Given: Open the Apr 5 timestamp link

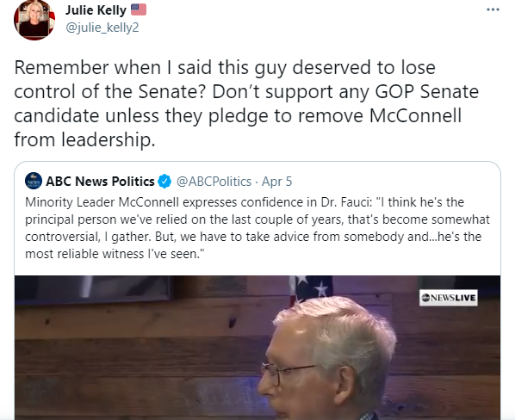Looking at the screenshot, I should [276, 182].
